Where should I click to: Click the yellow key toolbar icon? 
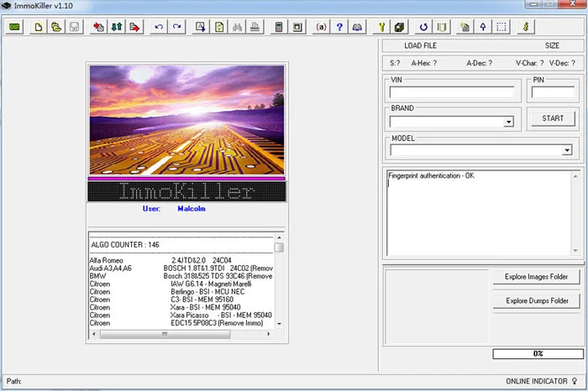click(x=381, y=27)
